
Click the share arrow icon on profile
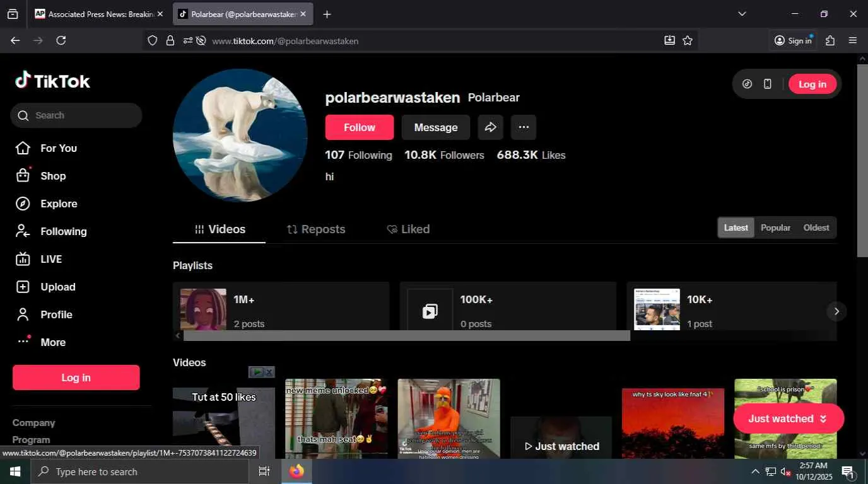[490, 127]
